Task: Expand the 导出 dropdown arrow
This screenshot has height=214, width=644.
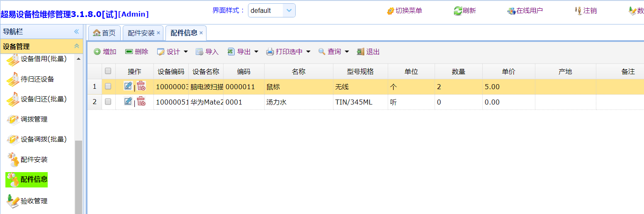Action: coord(256,52)
